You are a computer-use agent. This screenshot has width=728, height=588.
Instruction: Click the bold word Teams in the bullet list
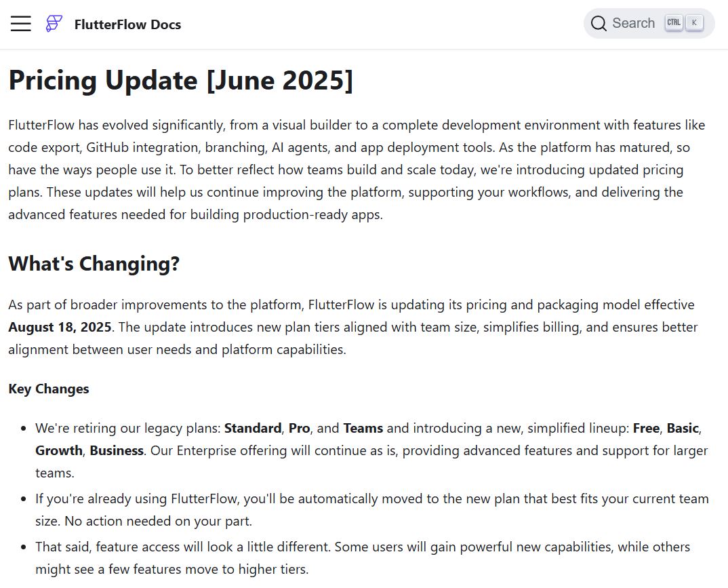(363, 428)
